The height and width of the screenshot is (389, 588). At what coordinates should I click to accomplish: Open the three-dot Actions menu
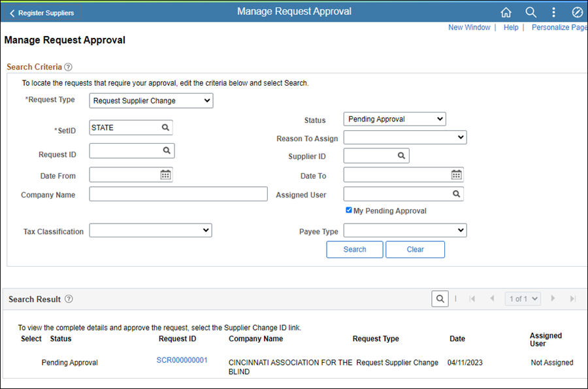[553, 12]
